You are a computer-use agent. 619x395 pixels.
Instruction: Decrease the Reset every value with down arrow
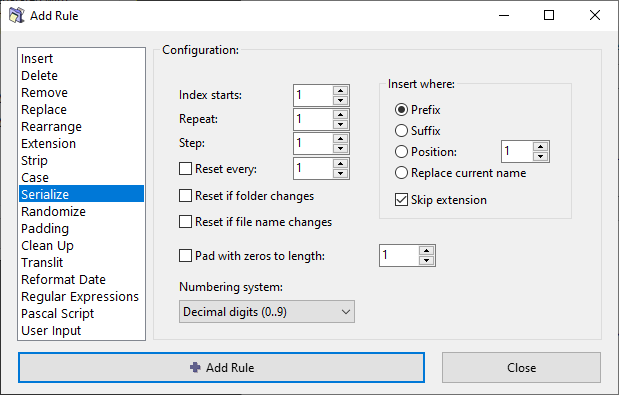pos(340,174)
